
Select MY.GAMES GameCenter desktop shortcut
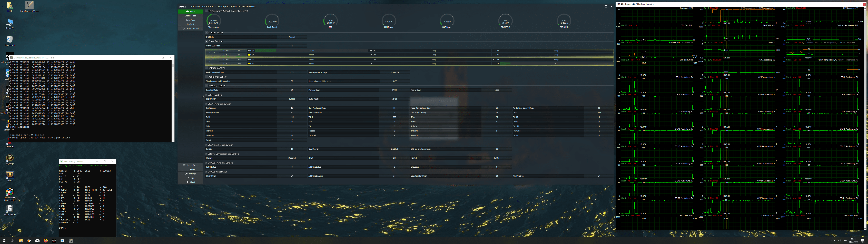[x=10, y=195]
